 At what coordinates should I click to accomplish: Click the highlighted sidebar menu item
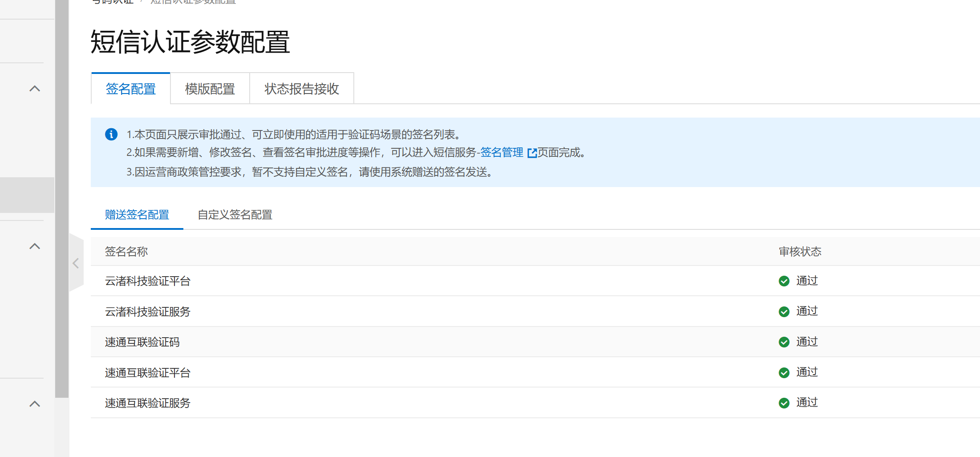click(x=27, y=195)
